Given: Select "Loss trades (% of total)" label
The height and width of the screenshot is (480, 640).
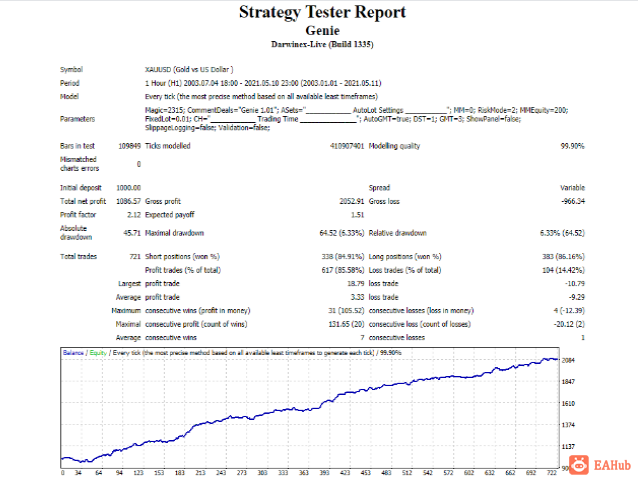Looking at the screenshot, I should pyautogui.click(x=405, y=270).
